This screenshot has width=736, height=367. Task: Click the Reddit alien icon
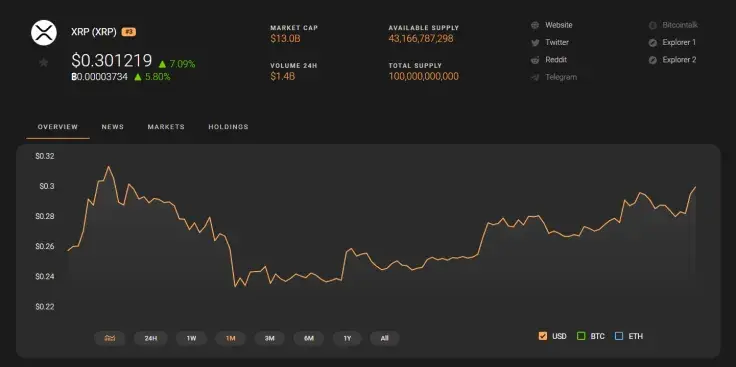[x=535, y=60]
